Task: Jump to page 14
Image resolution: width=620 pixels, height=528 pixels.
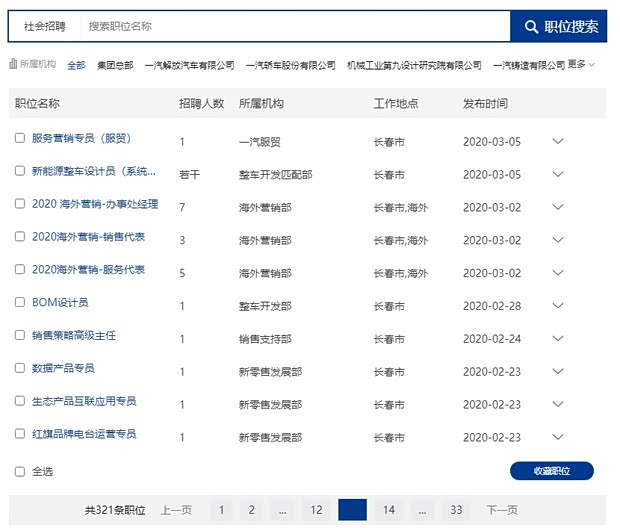Action: click(x=389, y=510)
